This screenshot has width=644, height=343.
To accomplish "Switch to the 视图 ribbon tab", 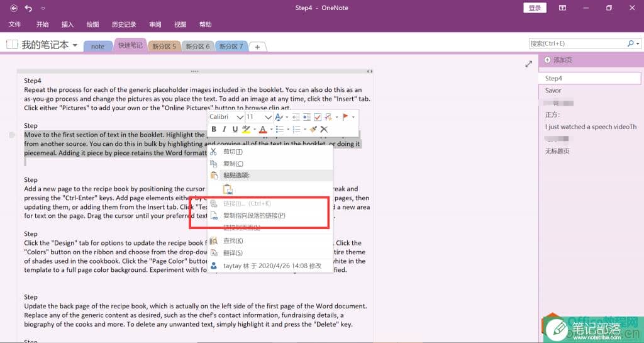I will pos(180,25).
